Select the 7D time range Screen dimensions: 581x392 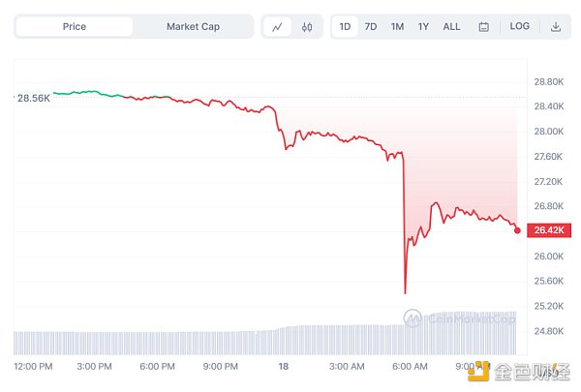(x=371, y=26)
